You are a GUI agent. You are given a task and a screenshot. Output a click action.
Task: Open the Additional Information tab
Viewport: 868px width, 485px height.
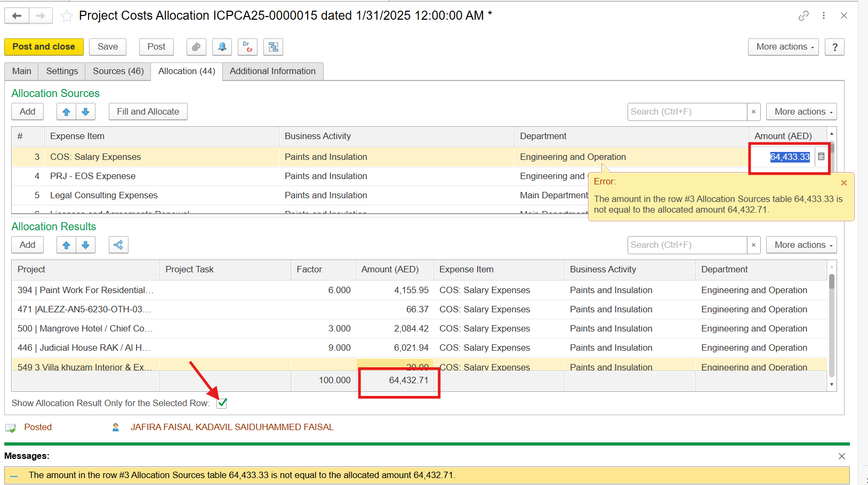pyautogui.click(x=272, y=71)
